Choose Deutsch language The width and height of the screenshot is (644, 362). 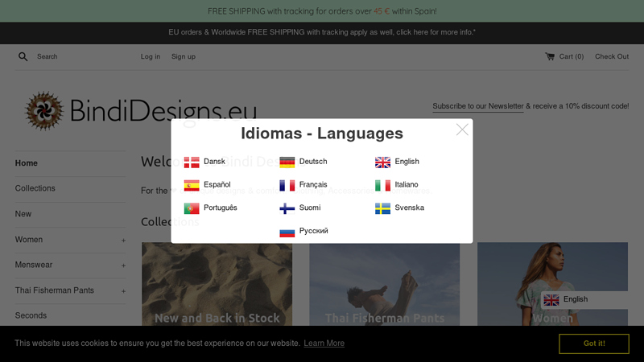[x=313, y=162]
